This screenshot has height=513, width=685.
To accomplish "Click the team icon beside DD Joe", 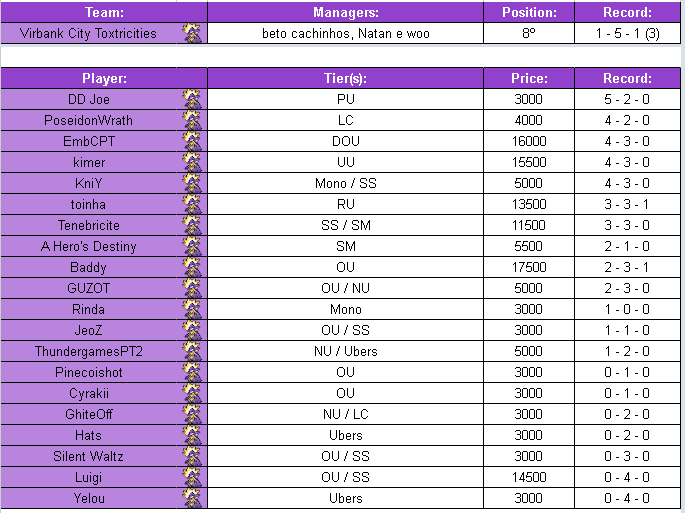I will point(192,99).
